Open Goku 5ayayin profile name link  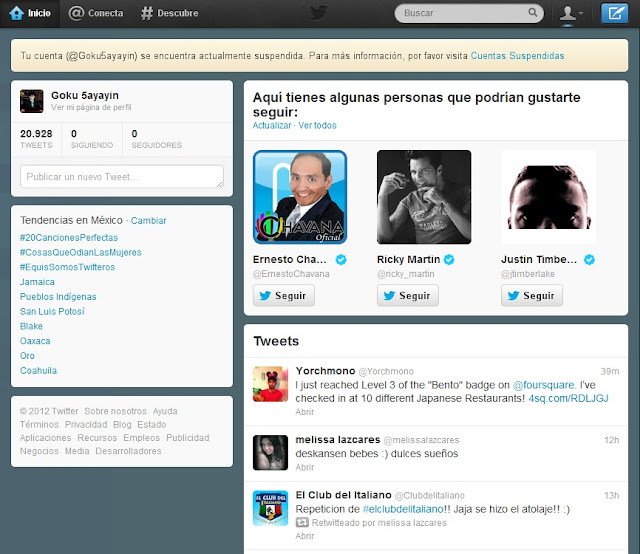pos(85,96)
